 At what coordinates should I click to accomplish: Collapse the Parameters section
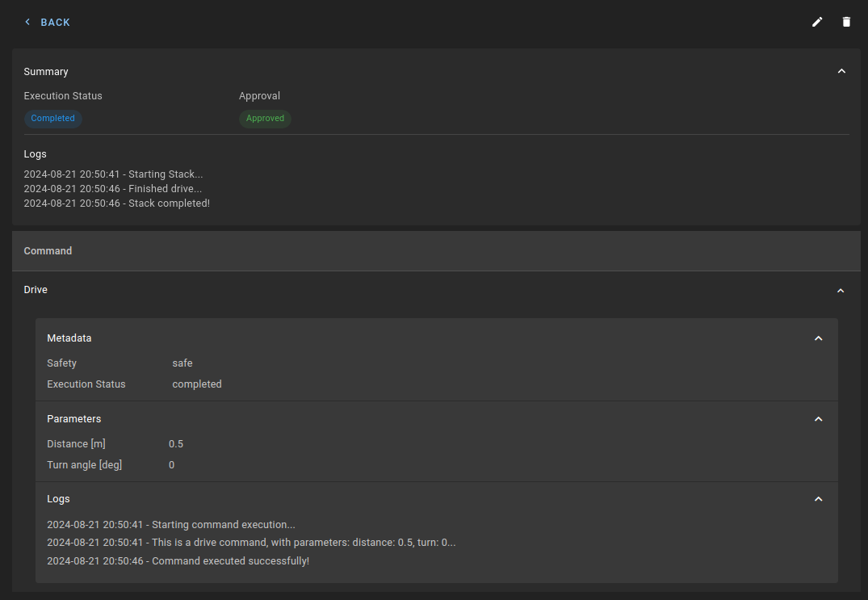818,419
